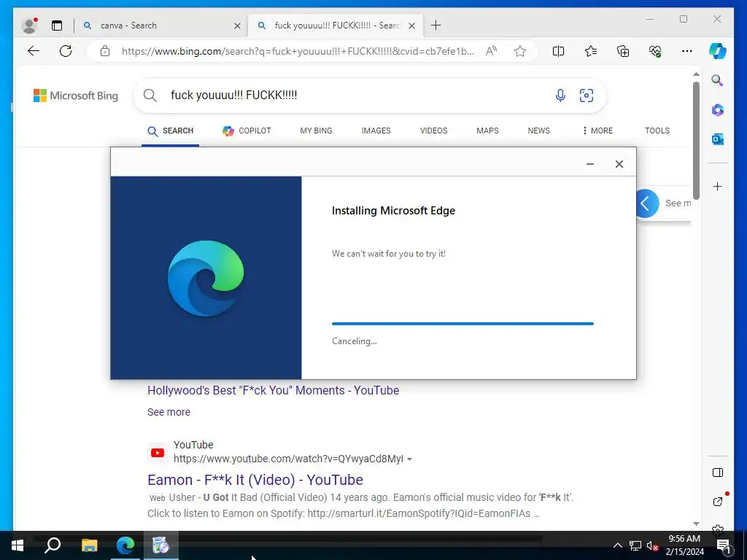747x560 pixels.
Task: Open the MY BING tab
Action: click(317, 131)
